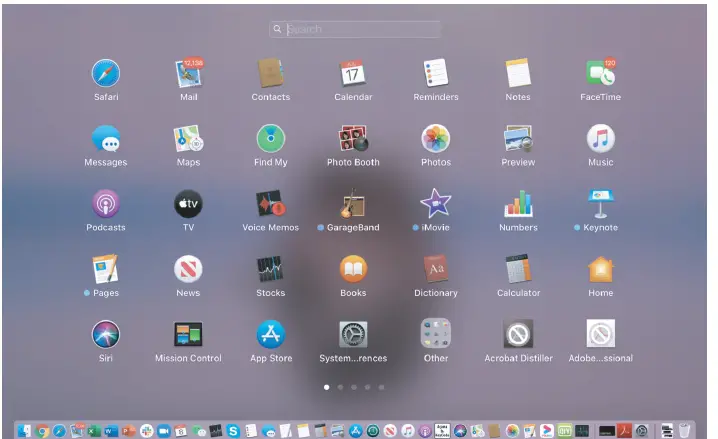Open the Music app in Launchpad

click(600, 138)
